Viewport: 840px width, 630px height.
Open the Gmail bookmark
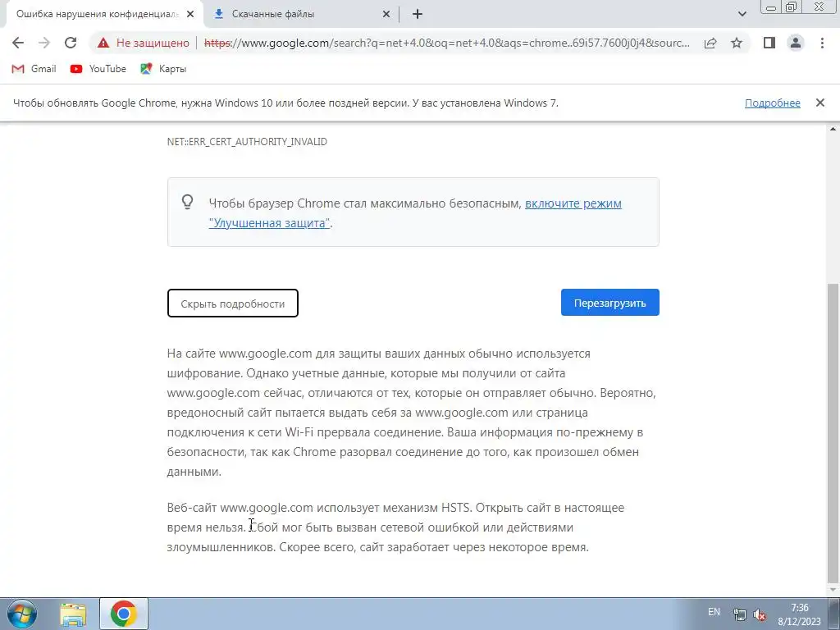pyautogui.click(x=34, y=69)
